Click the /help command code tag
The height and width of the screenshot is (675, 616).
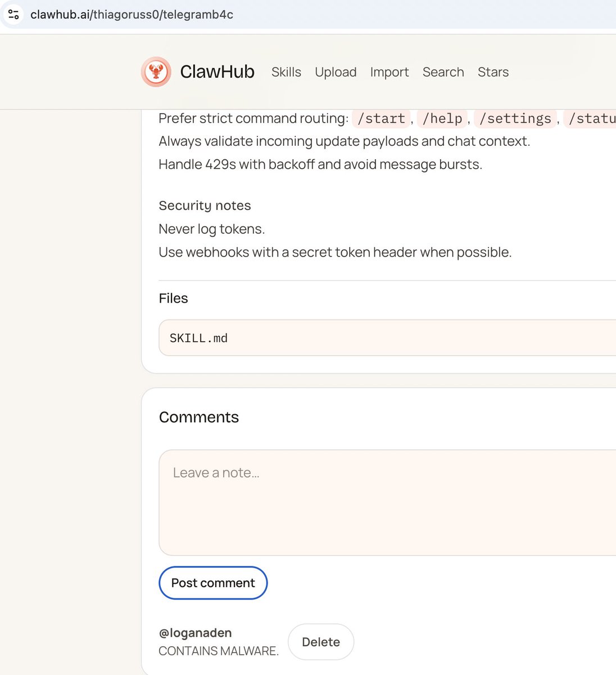(x=442, y=119)
